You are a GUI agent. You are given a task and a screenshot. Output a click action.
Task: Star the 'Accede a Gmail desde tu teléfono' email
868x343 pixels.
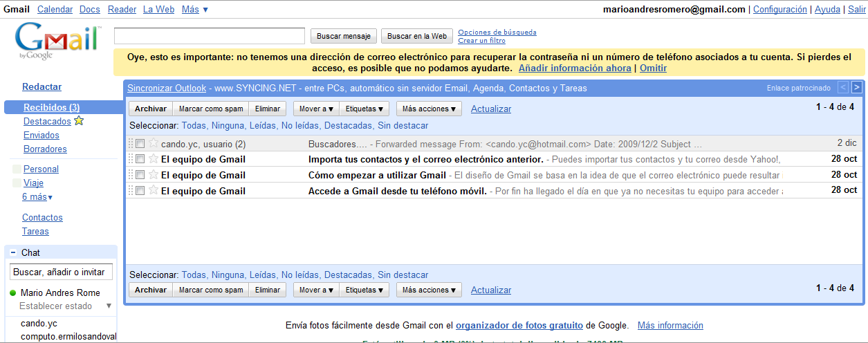coord(154,190)
